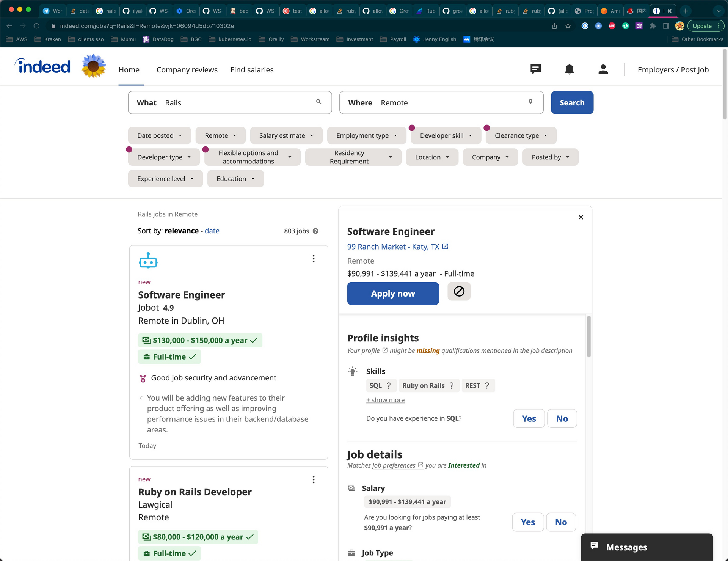Click the OneNote extension icon
The image size is (728, 561).
(639, 26)
